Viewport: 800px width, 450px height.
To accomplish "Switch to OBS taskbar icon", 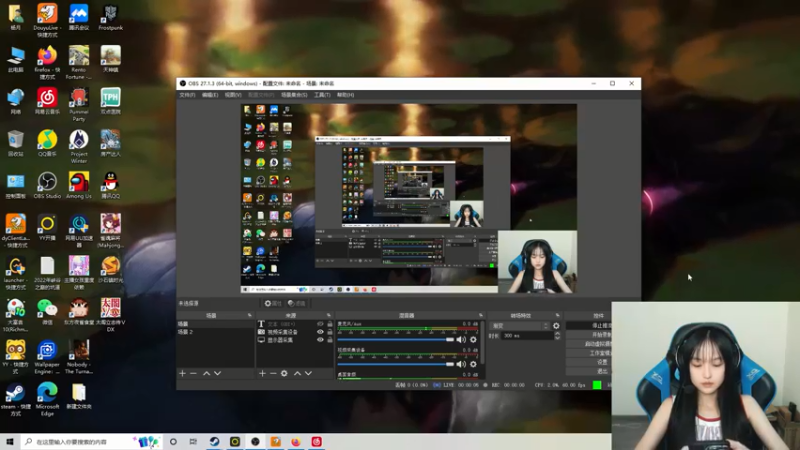I will [255, 442].
